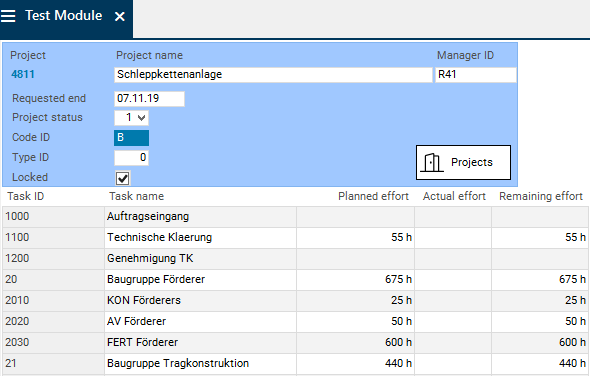Click remaining effort 50 h cell
This screenshot has height=376, width=590.
541,322
